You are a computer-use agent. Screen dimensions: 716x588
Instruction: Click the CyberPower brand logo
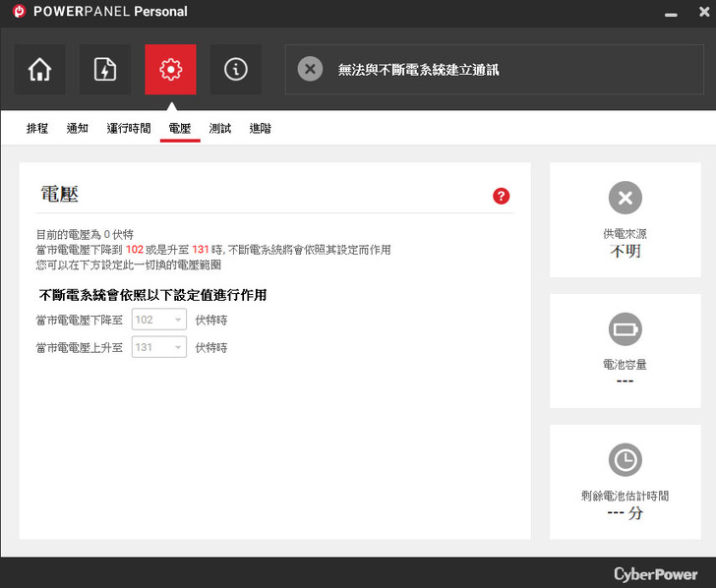point(655,573)
